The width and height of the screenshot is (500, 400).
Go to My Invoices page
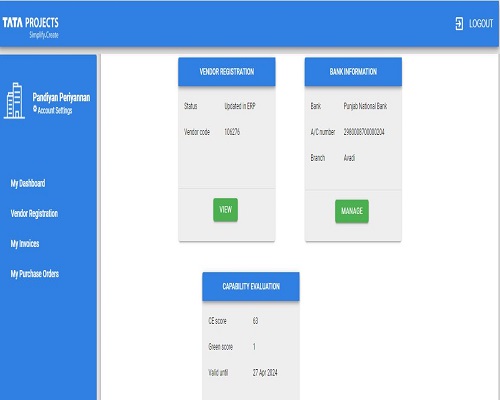point(25,244)
